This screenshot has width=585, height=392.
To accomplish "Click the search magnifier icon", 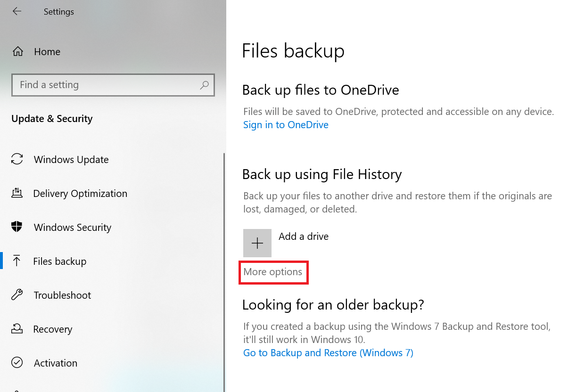I will coord(204,85).
